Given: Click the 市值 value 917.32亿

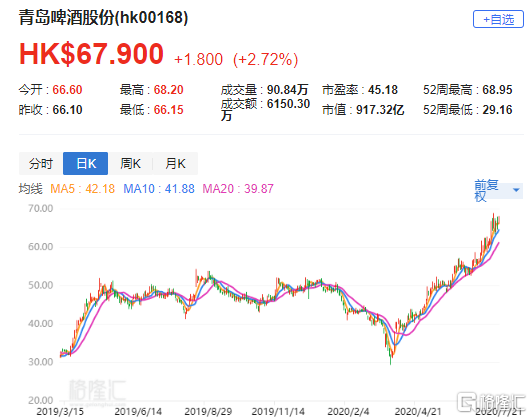Looking at the screenshot, I should tap(380, 110).
